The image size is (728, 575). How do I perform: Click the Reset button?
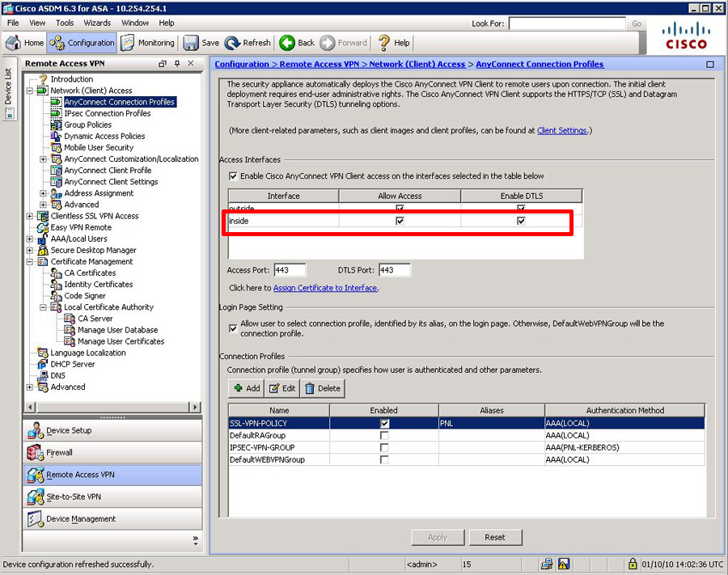(495, 538)
